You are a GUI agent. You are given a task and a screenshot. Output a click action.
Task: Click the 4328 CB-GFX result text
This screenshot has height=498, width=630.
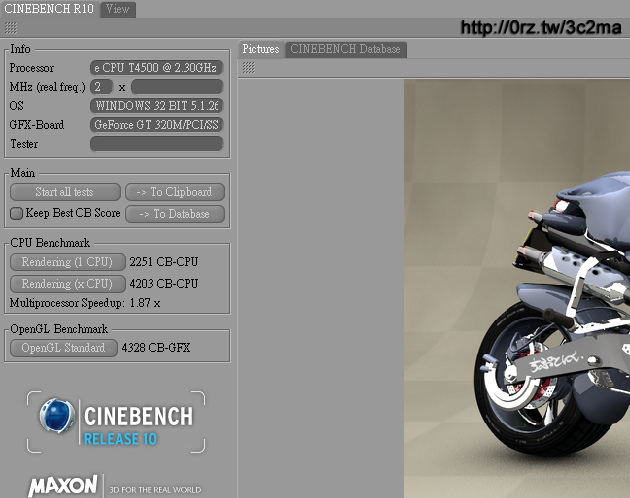[156, 348]
